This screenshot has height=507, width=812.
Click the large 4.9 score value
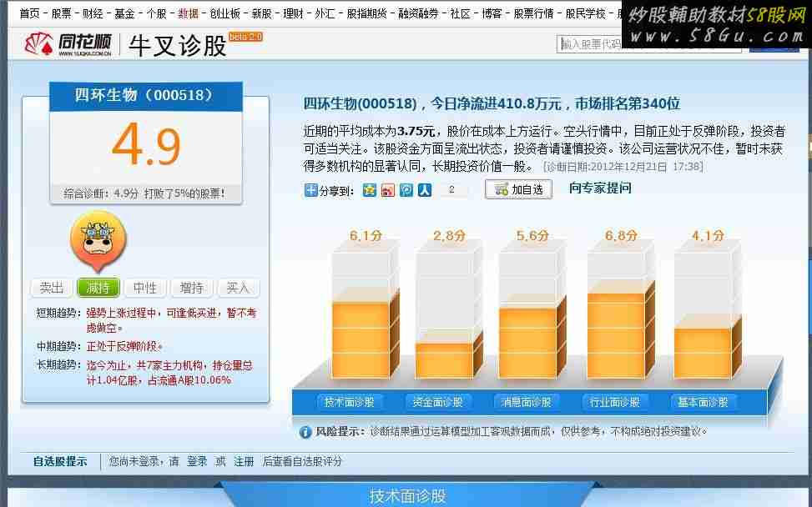(x=147, y=145)
